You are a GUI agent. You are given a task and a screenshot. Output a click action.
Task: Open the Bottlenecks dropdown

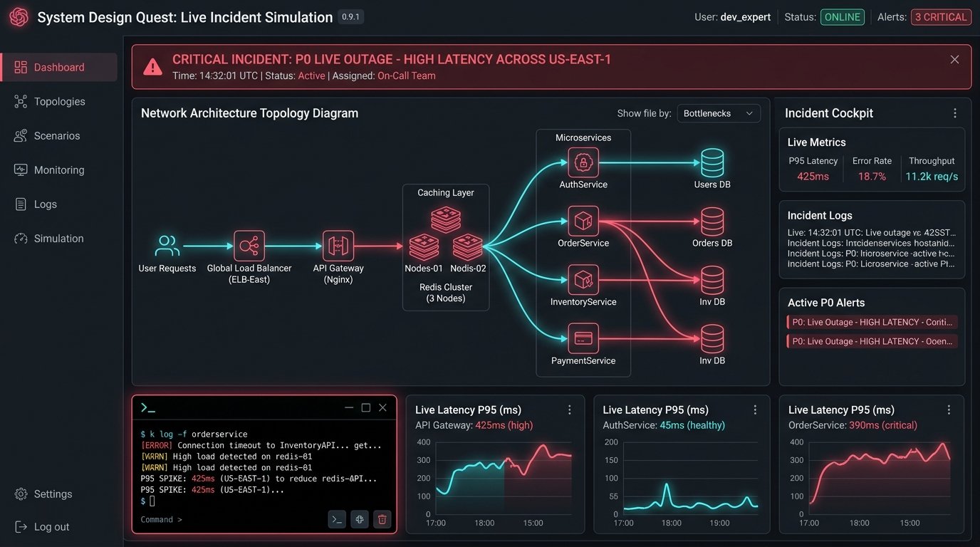pos(719,113)
